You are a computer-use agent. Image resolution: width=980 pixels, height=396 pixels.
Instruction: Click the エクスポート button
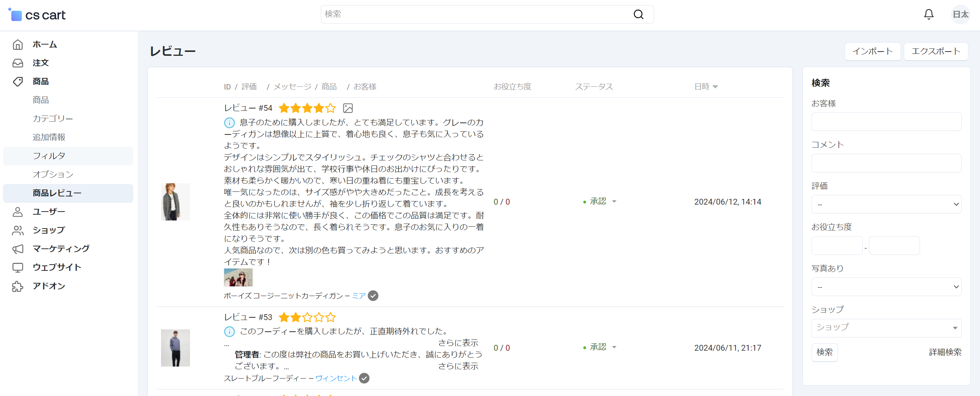935,52
